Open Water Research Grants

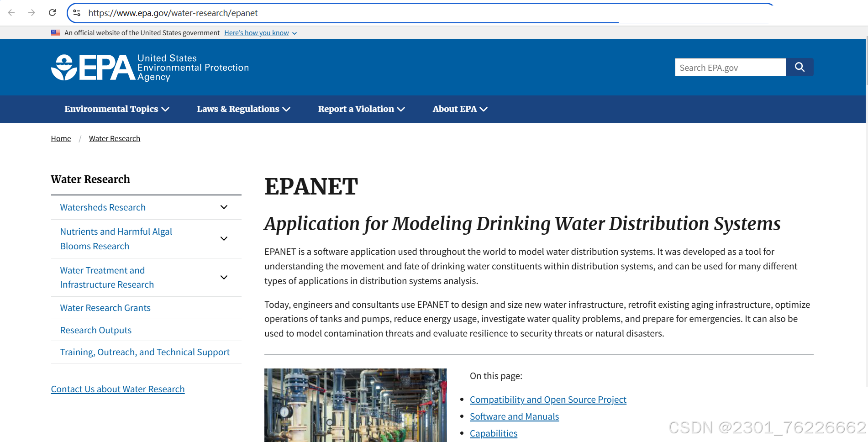(x=105, y=308)
